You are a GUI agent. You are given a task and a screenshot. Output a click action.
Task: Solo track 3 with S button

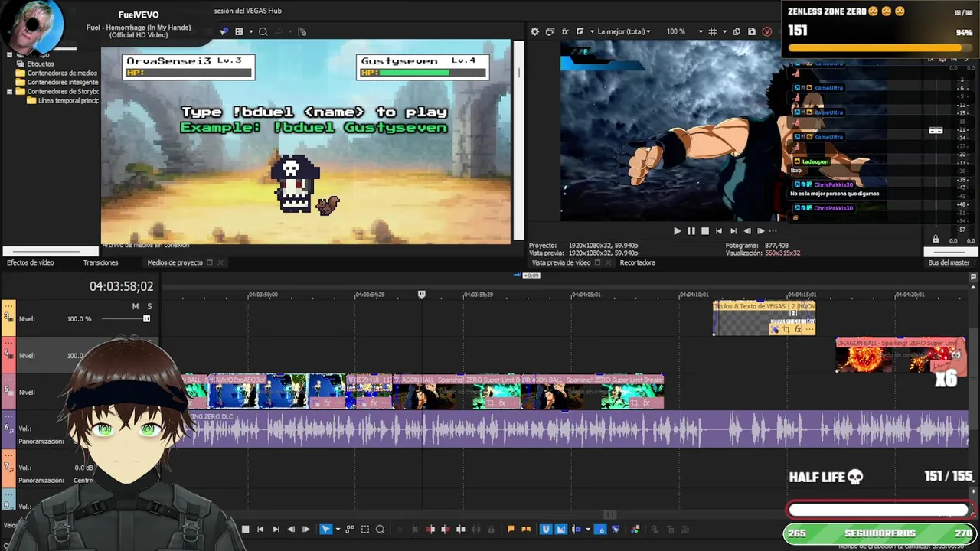click(149, 306)
